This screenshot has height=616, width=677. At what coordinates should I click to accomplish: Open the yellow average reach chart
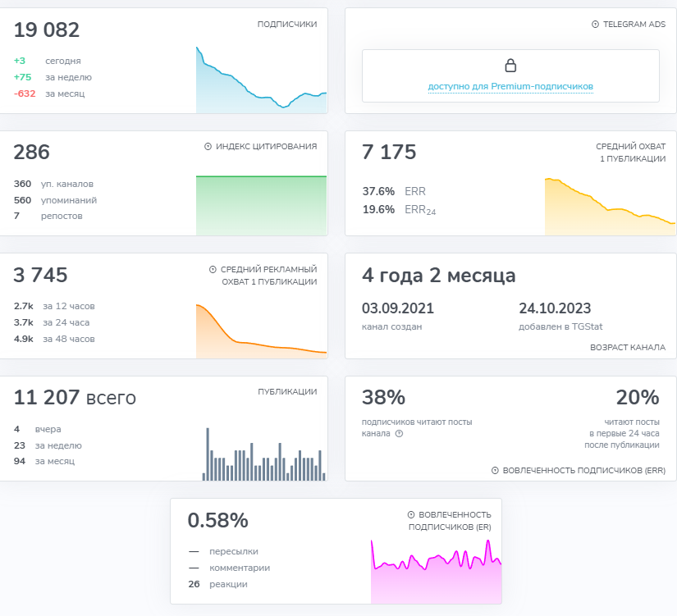(610, 207)
